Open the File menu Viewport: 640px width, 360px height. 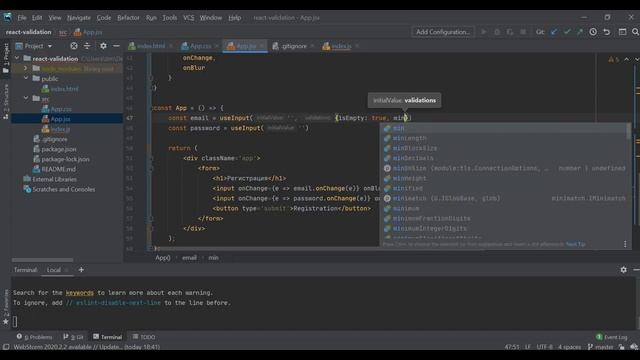[22, 18]
